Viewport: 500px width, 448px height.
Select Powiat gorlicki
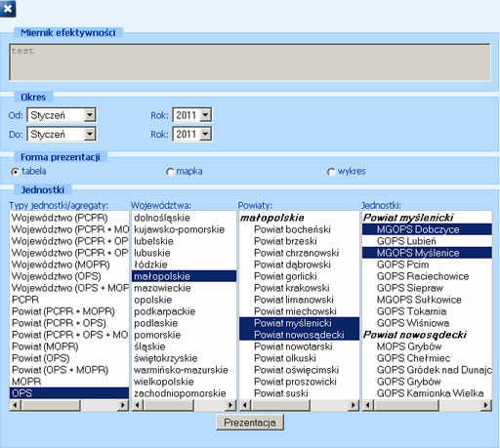(x=299, y=276)
